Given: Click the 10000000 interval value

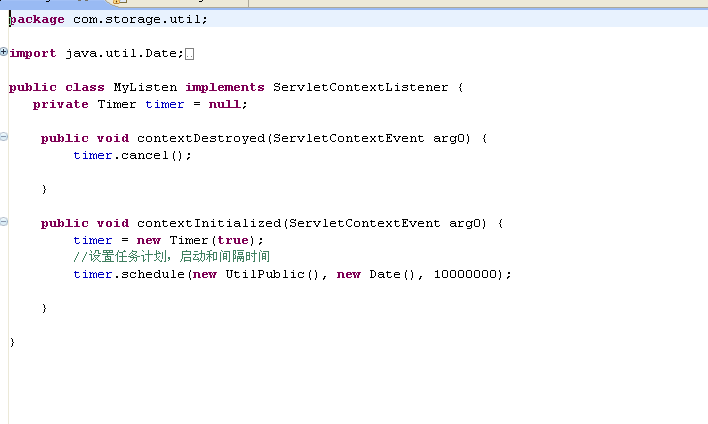Looking at the screenshot, I should point(465,274).
